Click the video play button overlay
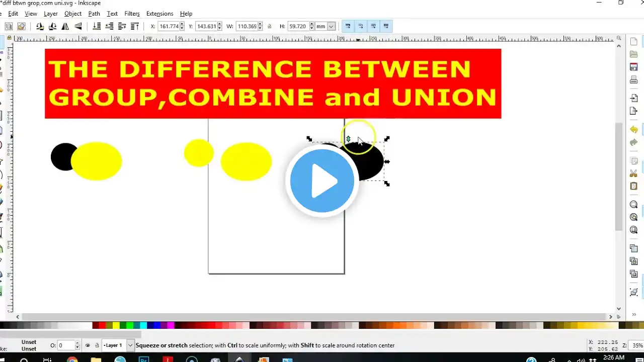 coord(322,181)
